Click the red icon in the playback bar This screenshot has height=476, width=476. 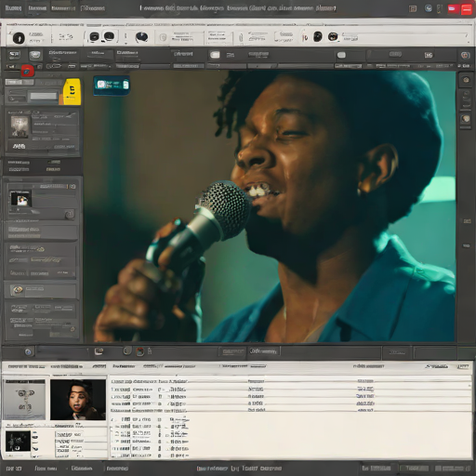[x=140, y=351]
